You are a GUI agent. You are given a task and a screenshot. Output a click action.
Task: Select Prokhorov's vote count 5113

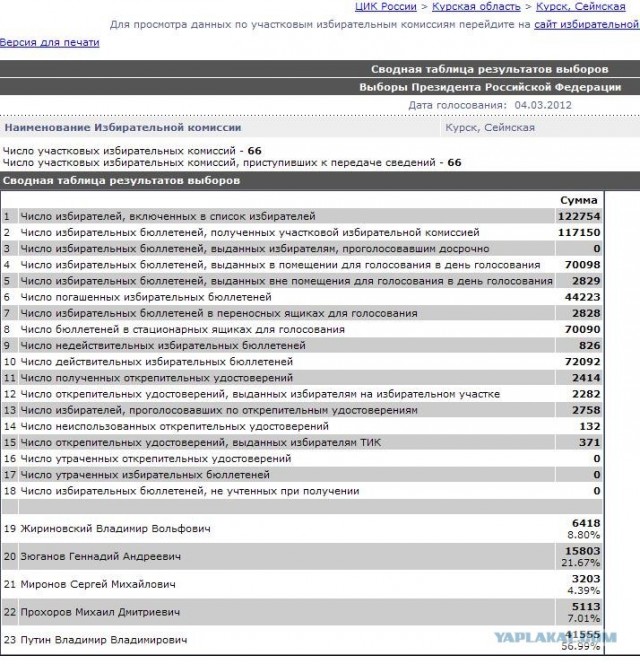(x=586, y=606)
